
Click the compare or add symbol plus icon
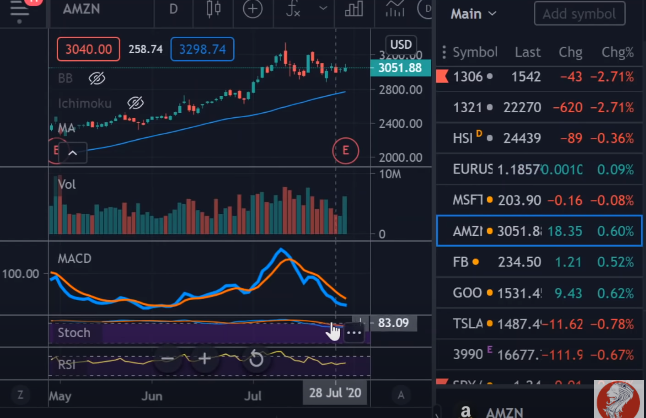pyautogui.click(x=253, y=9)
